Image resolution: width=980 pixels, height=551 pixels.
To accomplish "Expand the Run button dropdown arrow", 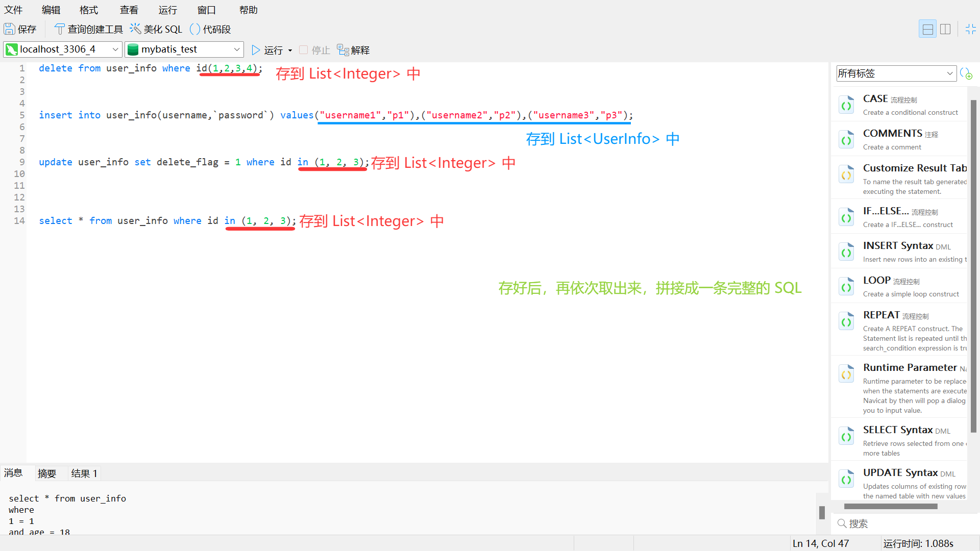I will [x=290, y=51].
